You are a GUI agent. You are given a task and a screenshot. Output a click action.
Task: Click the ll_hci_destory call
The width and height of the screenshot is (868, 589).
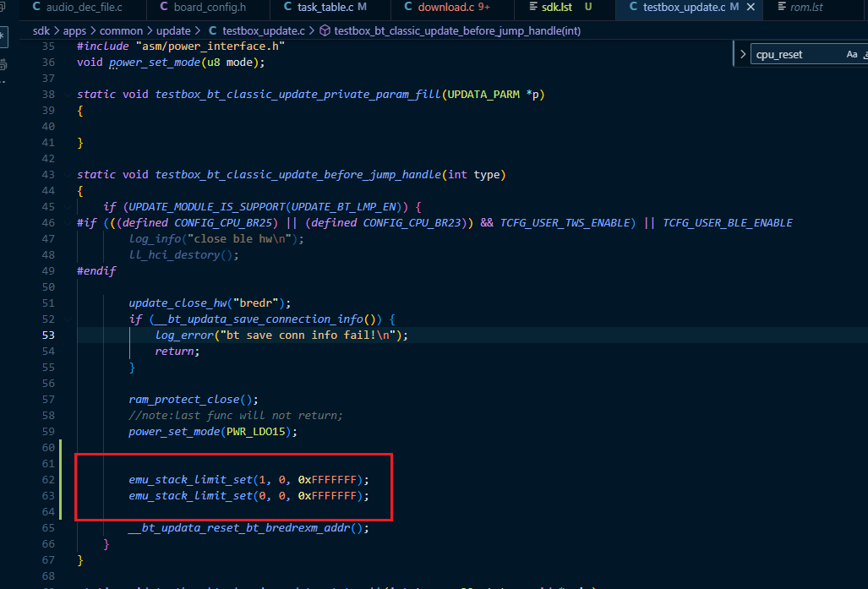coord(174,255)
